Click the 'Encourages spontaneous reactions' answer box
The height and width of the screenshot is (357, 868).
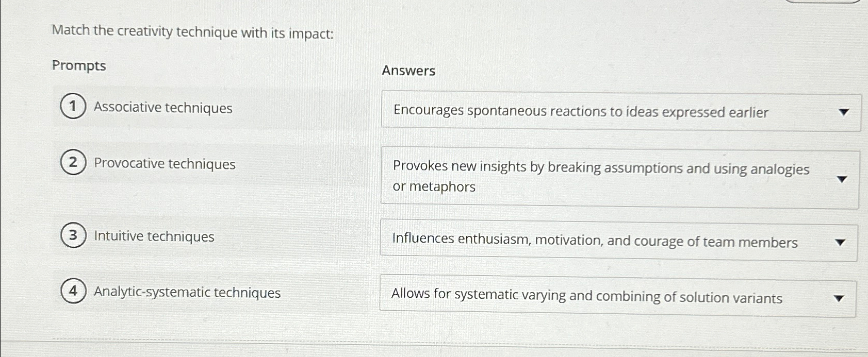[x=567, y=112]
